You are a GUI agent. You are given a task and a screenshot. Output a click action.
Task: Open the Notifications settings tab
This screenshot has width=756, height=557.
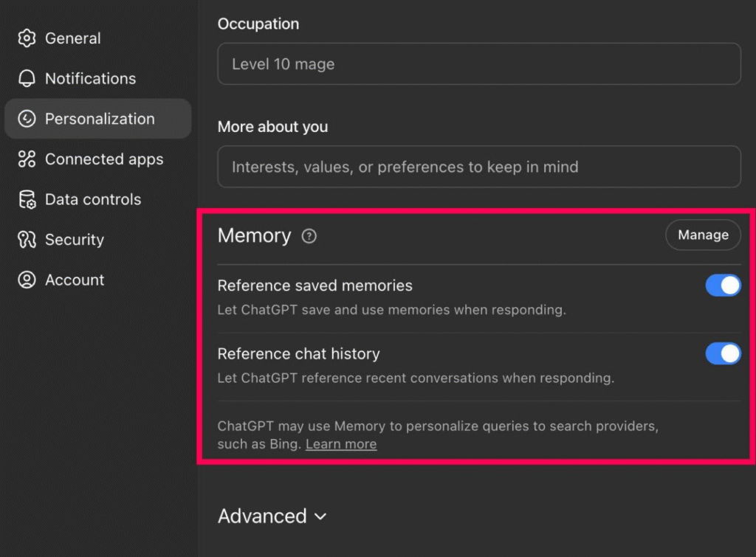click(x=90, y=79)
